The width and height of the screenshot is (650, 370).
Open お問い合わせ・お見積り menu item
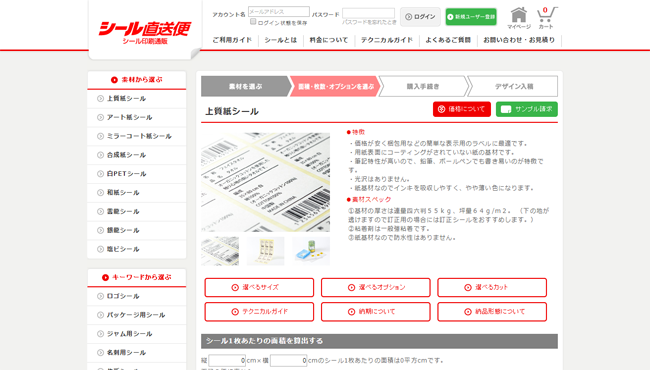[519, 40]
